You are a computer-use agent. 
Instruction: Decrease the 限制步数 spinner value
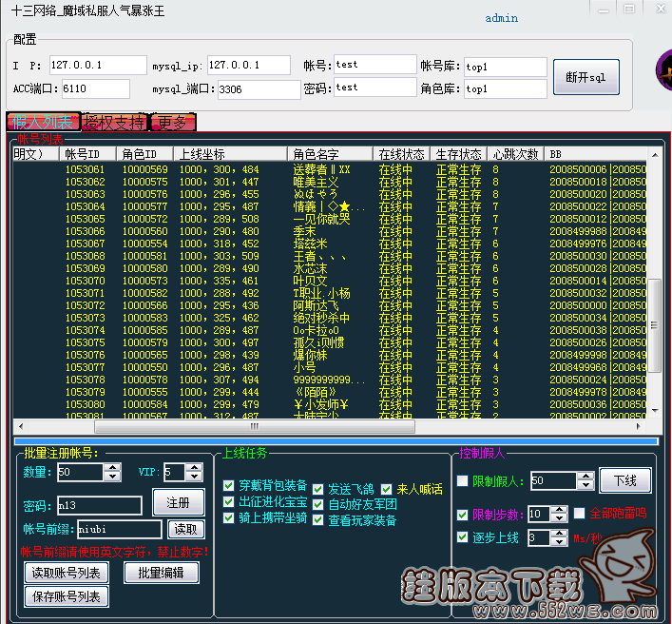pos(559,518)
